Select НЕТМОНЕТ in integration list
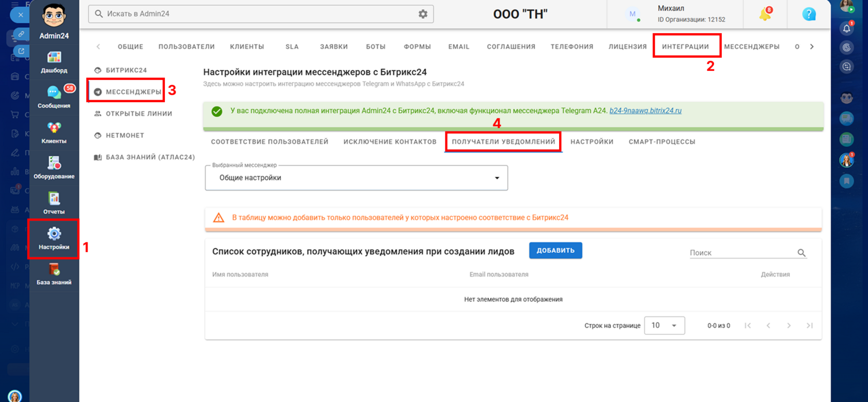 pos(119,135)
